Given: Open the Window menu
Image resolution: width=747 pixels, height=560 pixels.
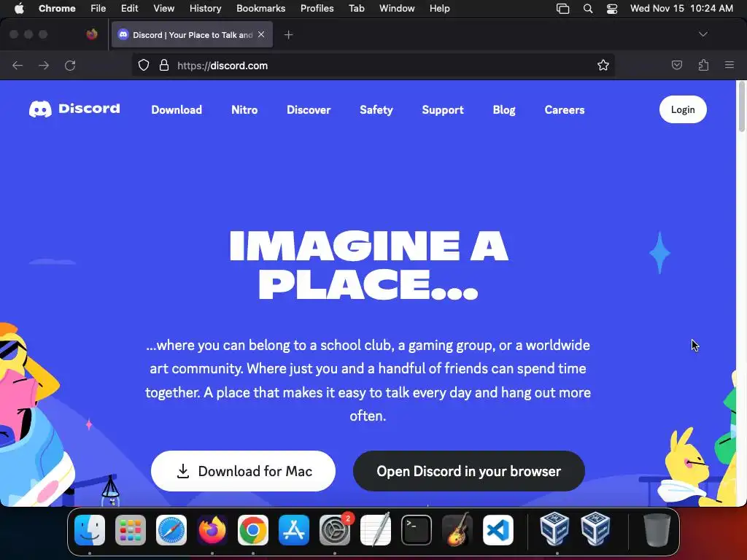Looking at the screenshot, I should (397, 8).
